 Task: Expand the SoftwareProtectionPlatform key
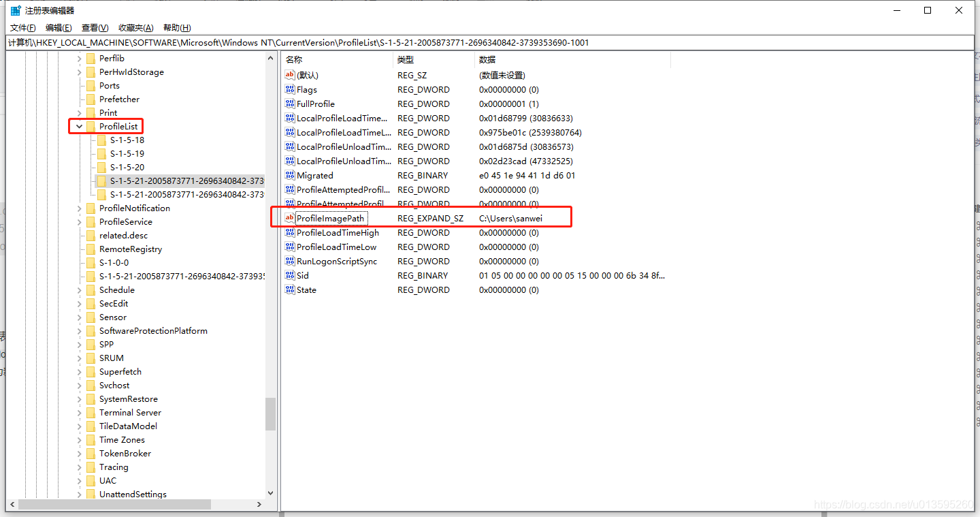(80, 330)
